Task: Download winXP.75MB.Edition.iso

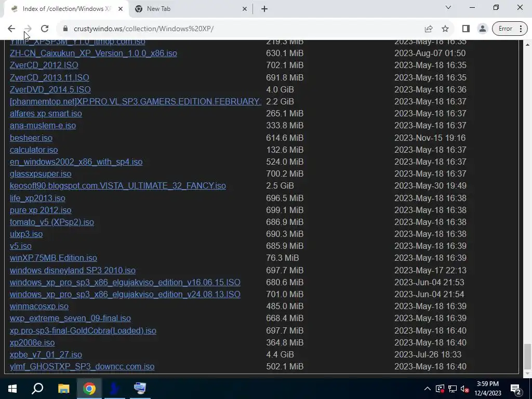Action: pos(54,258)
